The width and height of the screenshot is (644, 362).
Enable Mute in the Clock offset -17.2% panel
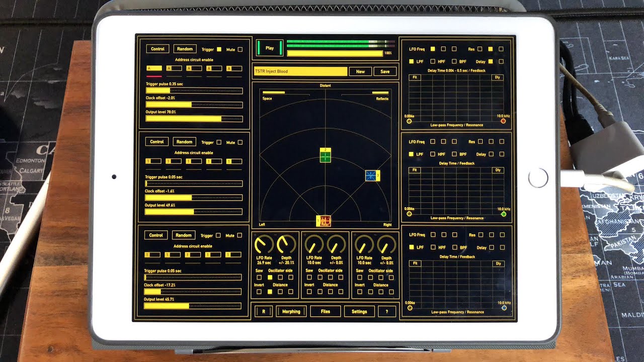(239, 235)
